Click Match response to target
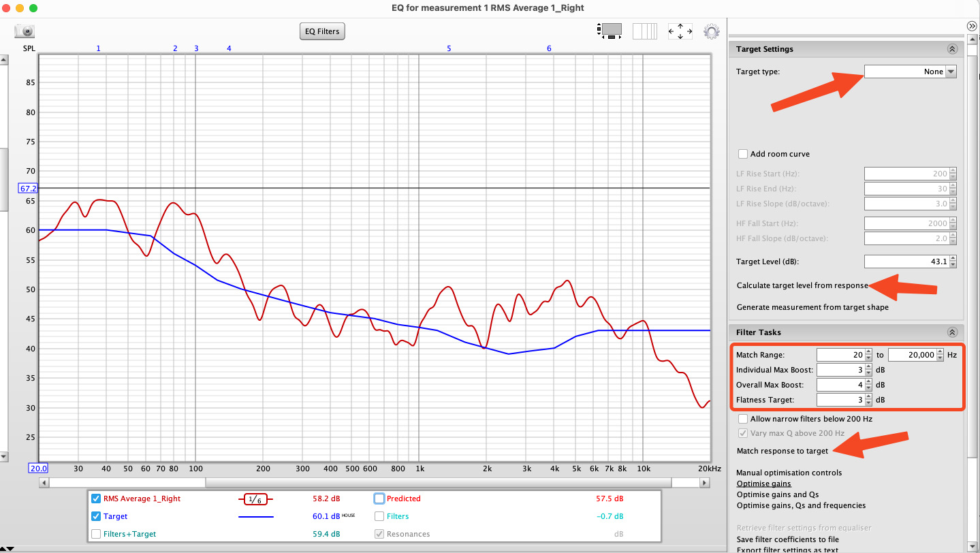Screen dimensions: 980x553 click(x=783, y=451)
